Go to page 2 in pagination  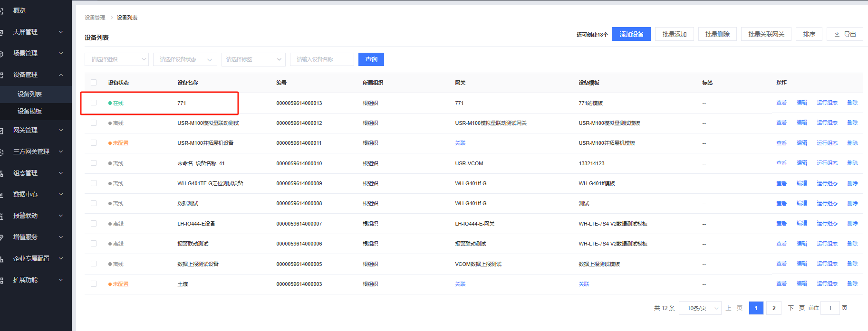(774, 308)
